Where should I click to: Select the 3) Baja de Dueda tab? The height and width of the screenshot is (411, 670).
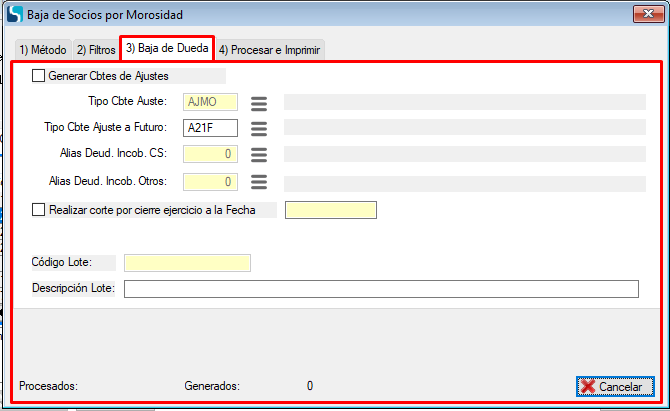pyautogui.click(x=167, y=48)
